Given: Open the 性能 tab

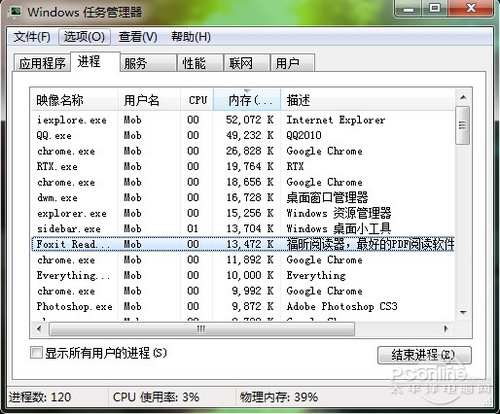Looking at the screenshot, I should coord(200,63).
